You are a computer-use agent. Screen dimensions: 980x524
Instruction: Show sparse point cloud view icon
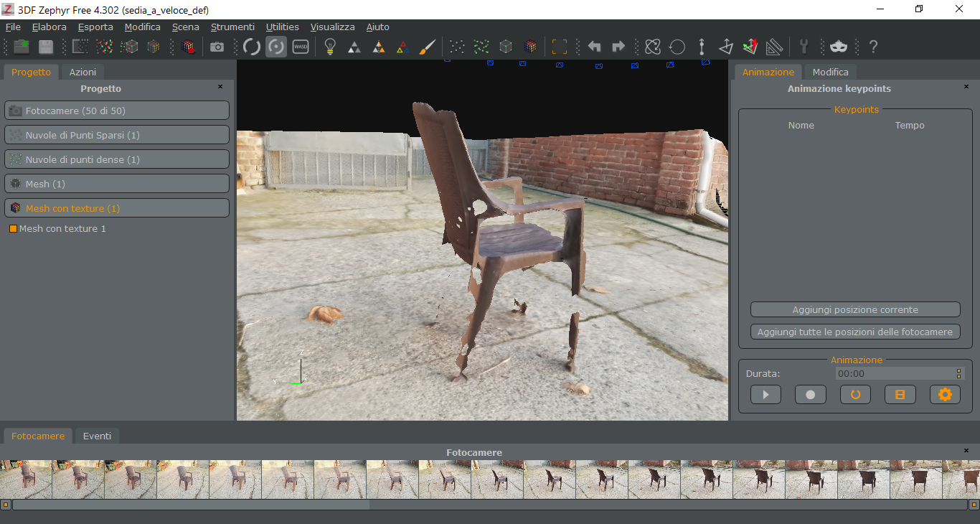tap(457, 47)
